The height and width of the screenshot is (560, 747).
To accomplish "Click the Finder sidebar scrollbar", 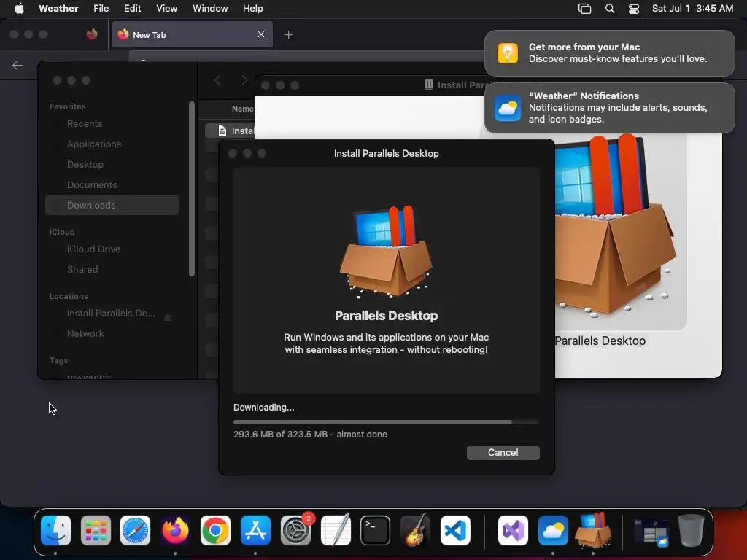I will click(192, 189).
